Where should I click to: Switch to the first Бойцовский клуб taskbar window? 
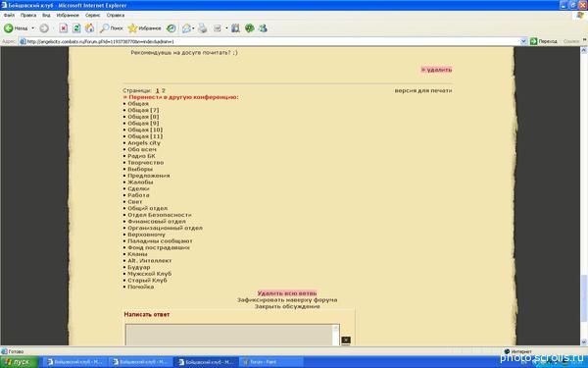pyautogui.click(x=74, y=362)
